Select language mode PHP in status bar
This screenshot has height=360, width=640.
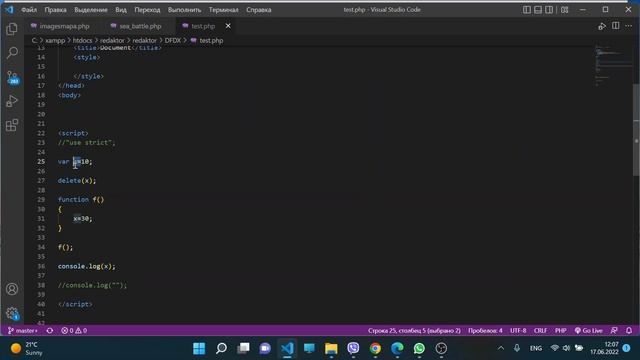point(560,330)
